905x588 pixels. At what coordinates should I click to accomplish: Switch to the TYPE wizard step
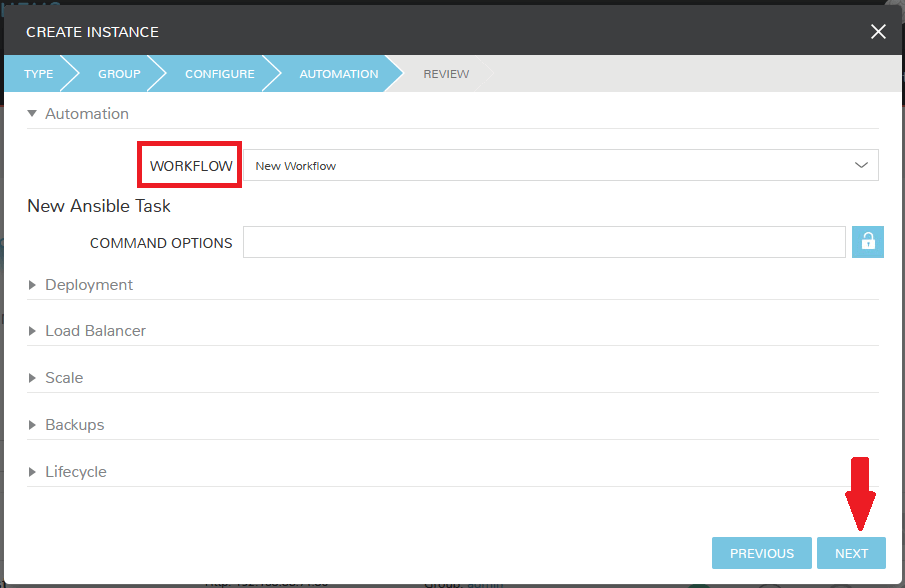point(38,73)
